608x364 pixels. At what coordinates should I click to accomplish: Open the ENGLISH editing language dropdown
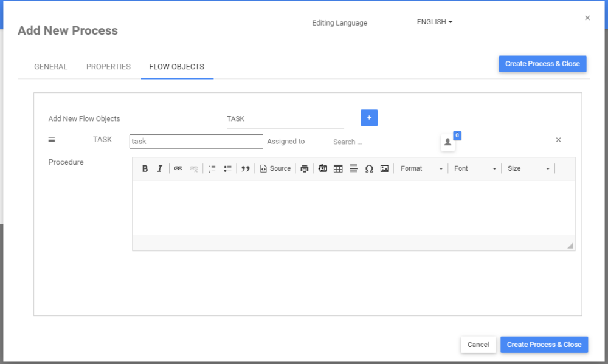pyautogui.click(x=435, y=22)
